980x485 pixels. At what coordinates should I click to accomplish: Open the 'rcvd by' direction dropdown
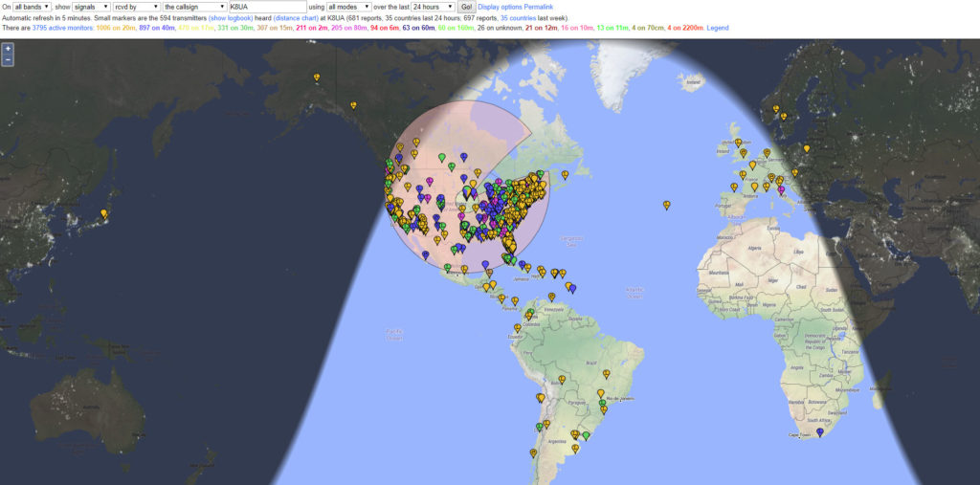(136, 7)
